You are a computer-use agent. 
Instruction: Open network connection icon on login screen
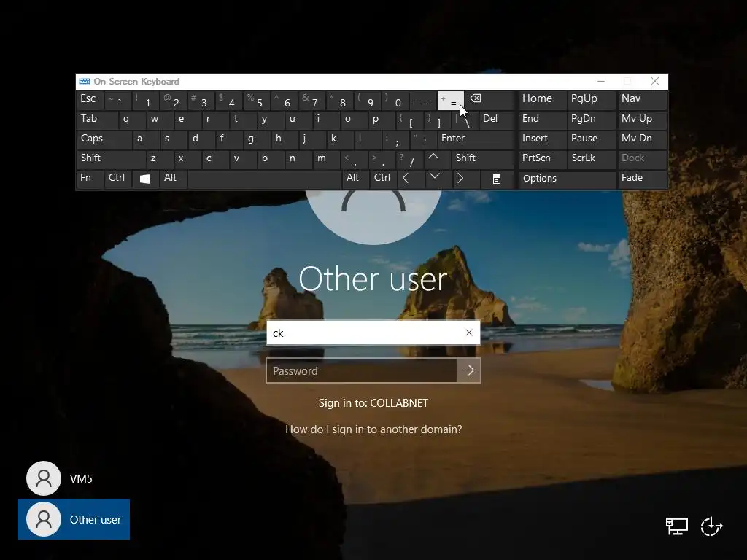676,526
